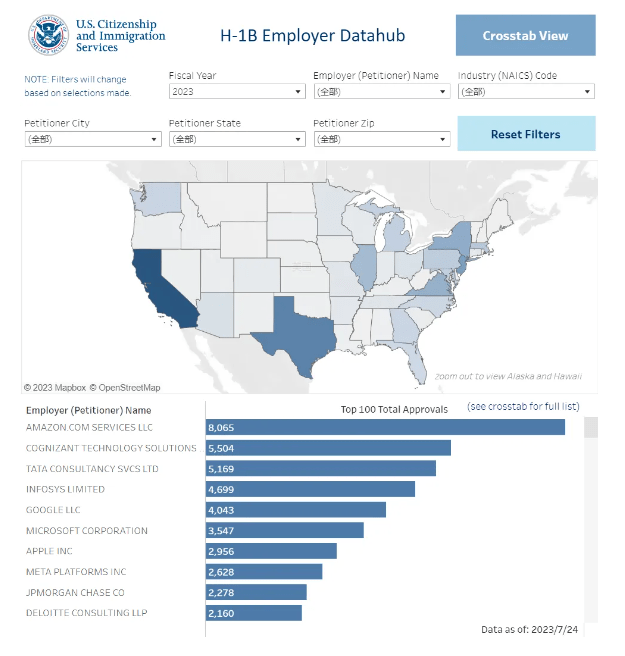Click the Apple Inc 2,956 bar
Screen dimensions: 625x656
click(x=272, y=551)
